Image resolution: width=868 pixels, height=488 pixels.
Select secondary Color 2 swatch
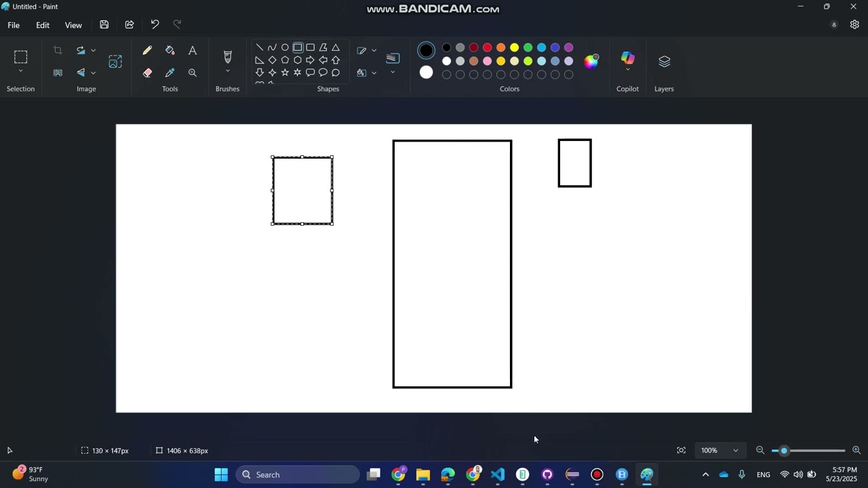click(x=426, y=72)
